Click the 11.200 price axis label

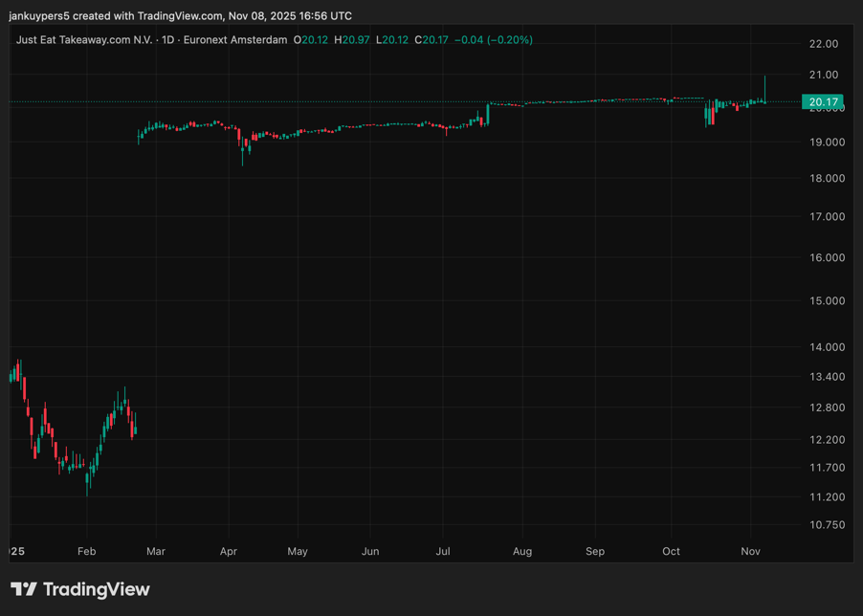tap(827, 497)
